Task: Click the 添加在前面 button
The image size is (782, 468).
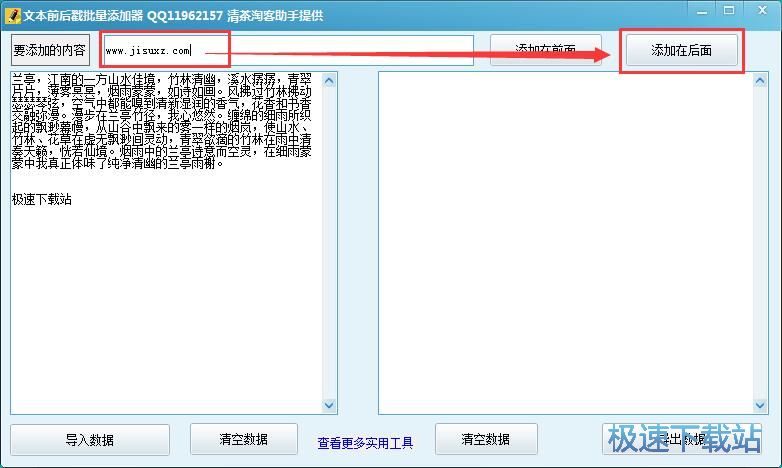Action: coord(546,50)
